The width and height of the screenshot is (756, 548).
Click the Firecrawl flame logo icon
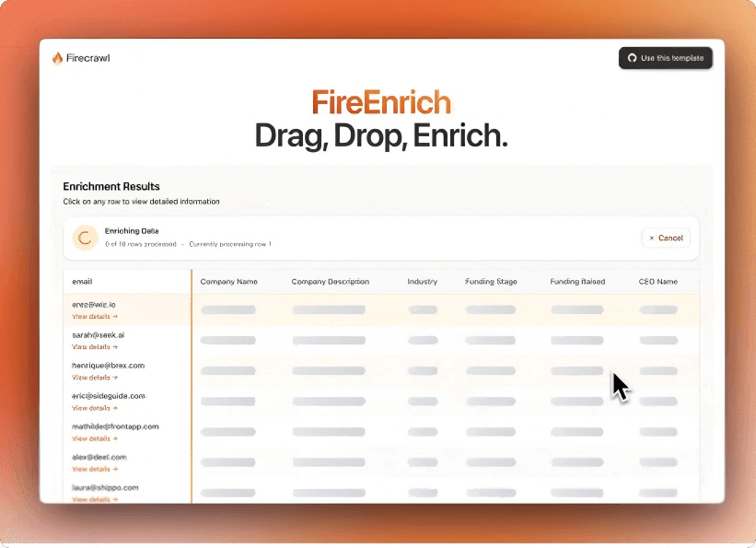57,58
